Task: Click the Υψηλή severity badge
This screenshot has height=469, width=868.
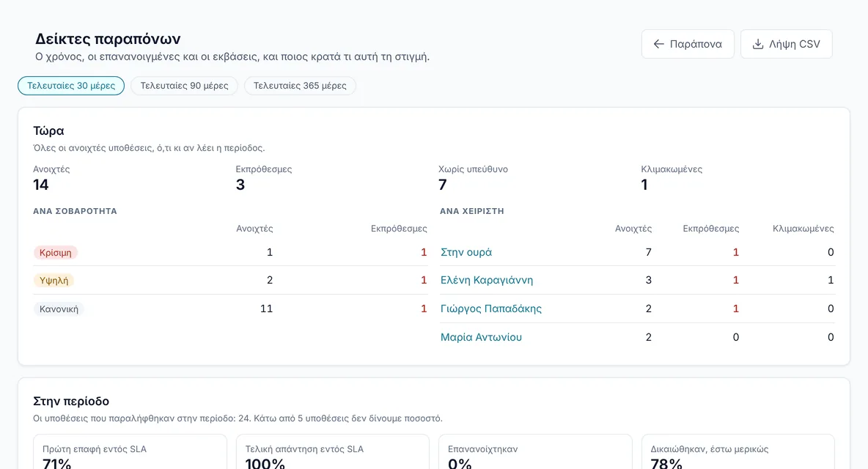Action: [54, 281]
